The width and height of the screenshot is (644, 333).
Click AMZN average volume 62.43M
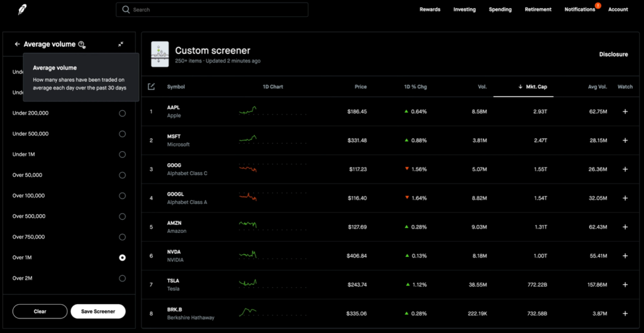(597, 227)
